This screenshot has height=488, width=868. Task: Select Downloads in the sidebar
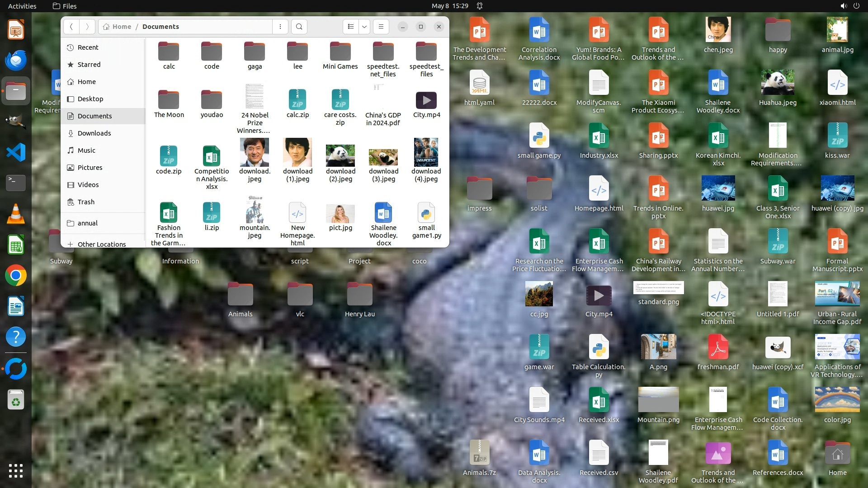tap(94, 133)
